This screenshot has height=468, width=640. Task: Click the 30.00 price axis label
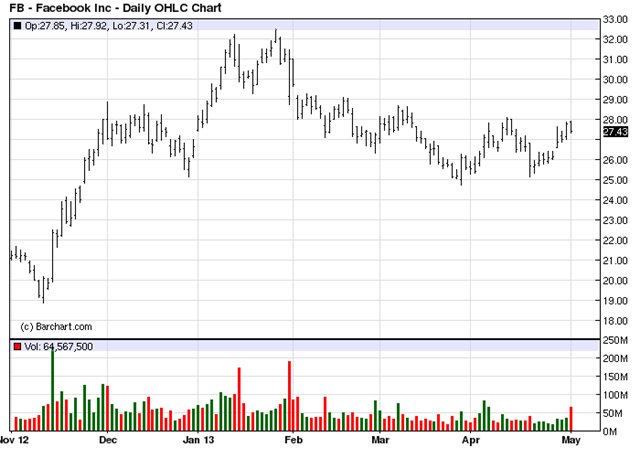coord(616,80)
